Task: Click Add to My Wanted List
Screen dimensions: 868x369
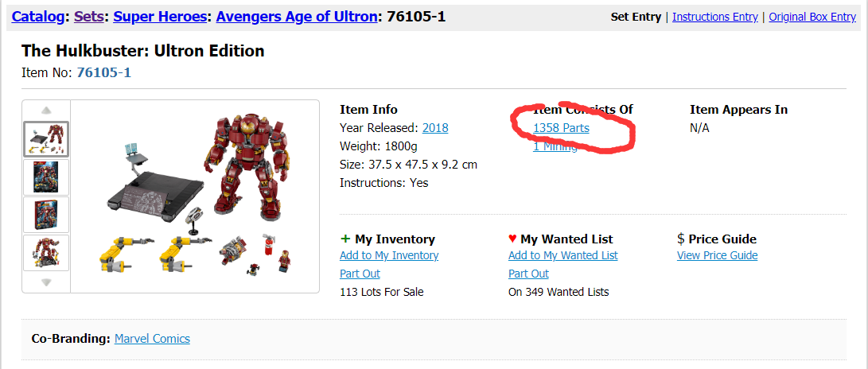Action: point(563,255)
